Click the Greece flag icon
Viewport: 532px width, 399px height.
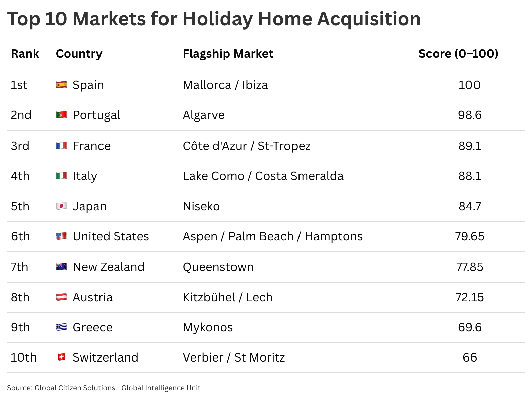(x=61, y=327)
